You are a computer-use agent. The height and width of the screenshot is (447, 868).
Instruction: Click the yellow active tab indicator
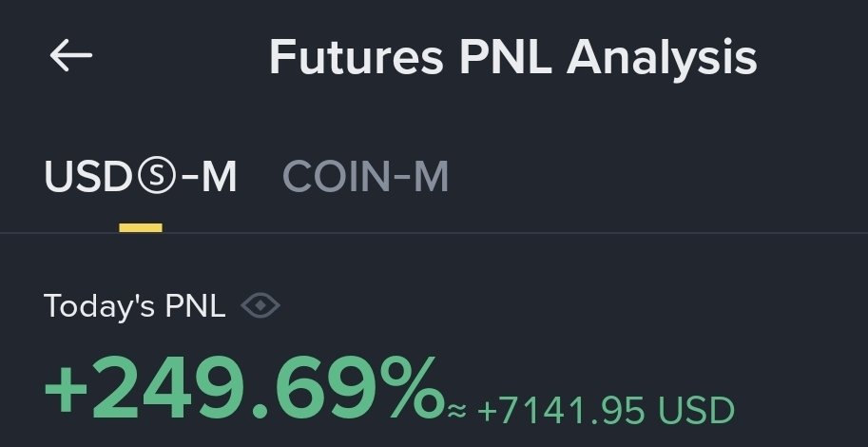pos(141,228)
